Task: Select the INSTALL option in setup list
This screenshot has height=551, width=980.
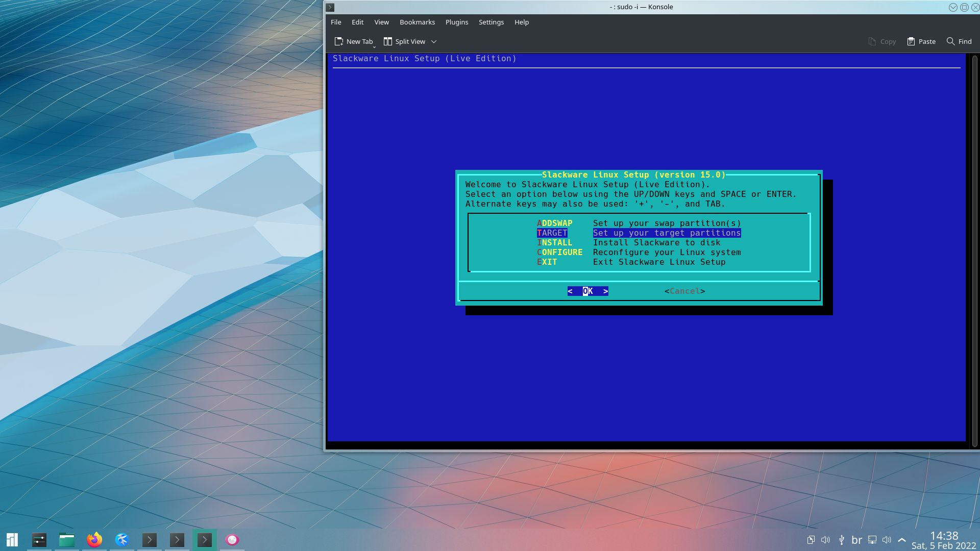Action: pyautogui.click(x=554, y=243)
